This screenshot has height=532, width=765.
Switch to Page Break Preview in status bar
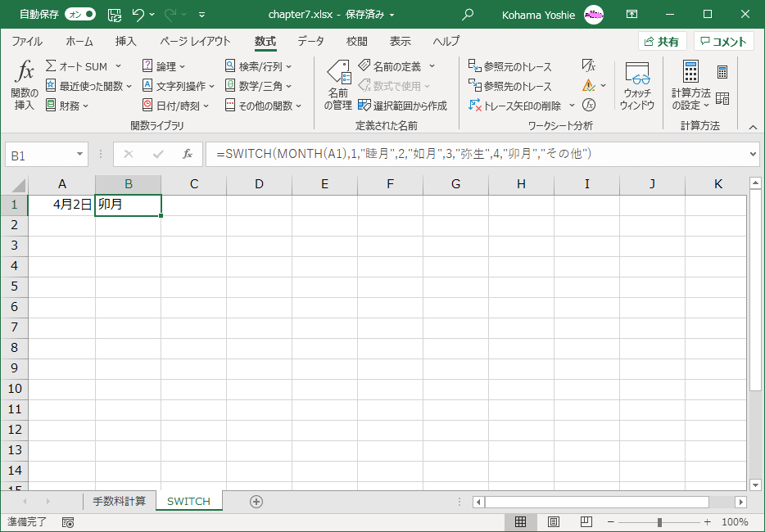tap(586, 521)
